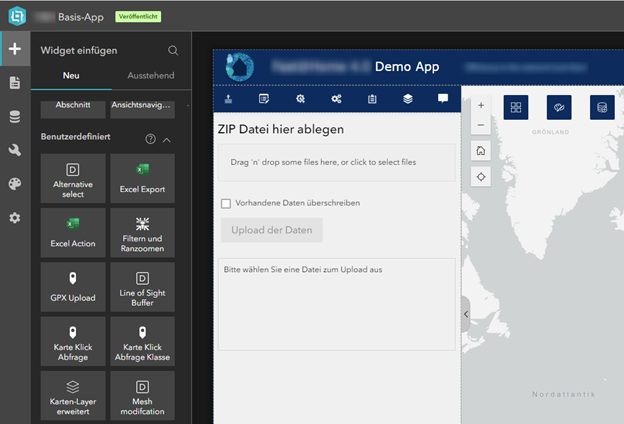The image size is (624, 424).
Task: Search widgets with magnifier icon
Action: 173,50
